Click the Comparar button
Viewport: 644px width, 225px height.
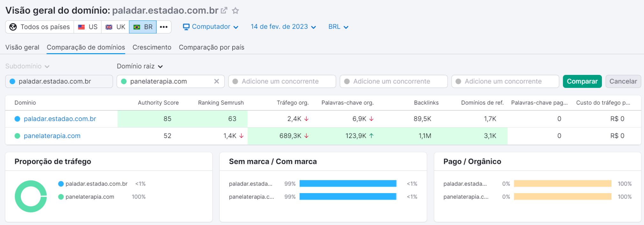tap(582, 81)
